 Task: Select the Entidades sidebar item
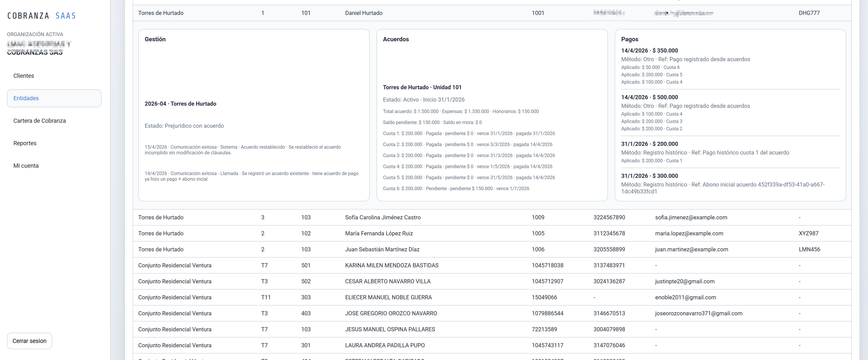(54, 98)
